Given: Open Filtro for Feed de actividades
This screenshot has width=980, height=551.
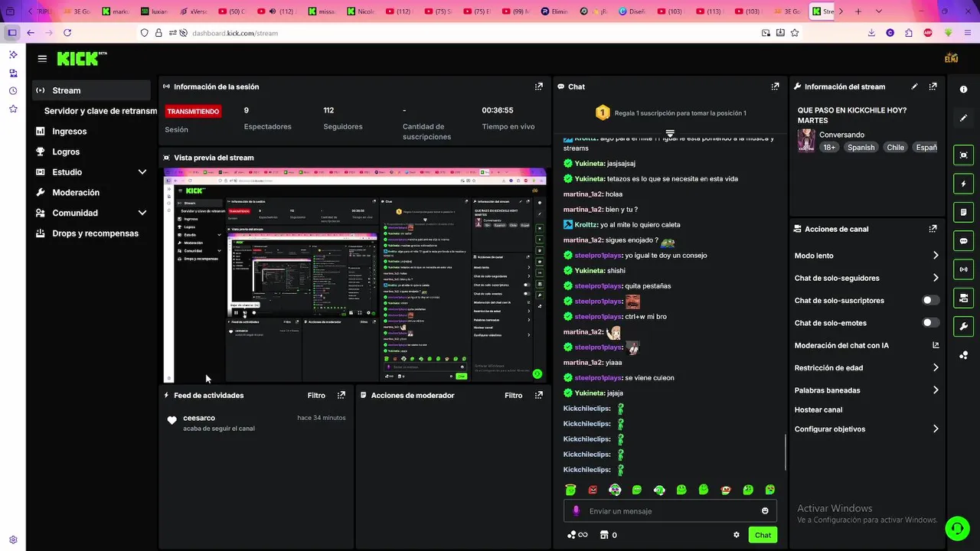Looking at the screenshot, I should tap(316, 396).
